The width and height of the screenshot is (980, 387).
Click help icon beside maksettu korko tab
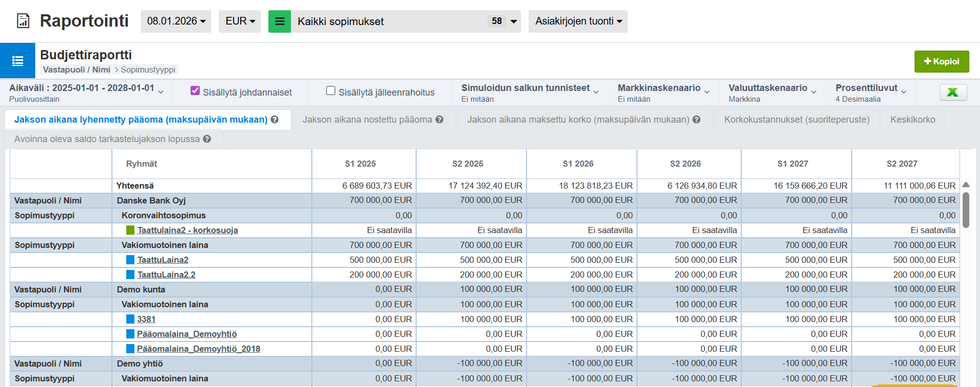[x=696, y=120]
